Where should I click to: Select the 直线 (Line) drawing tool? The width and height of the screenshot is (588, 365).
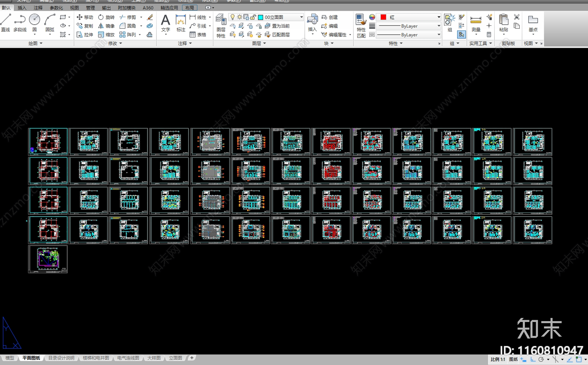click(6, 23)
